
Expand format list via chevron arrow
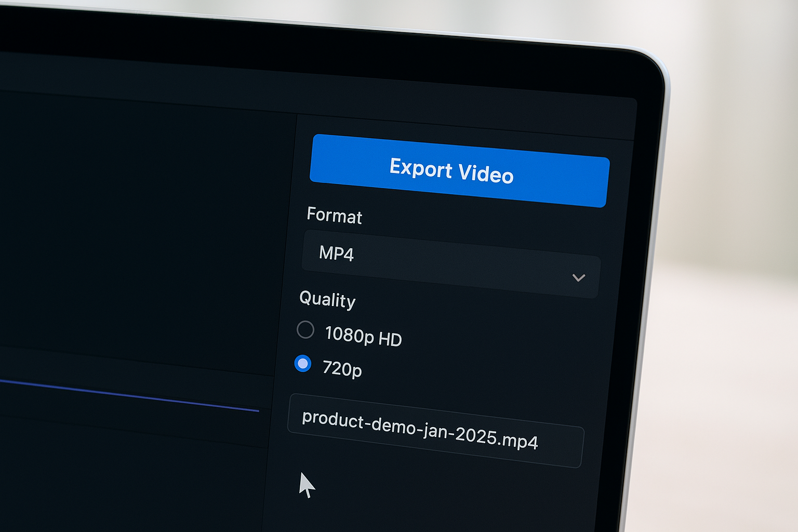579,277
